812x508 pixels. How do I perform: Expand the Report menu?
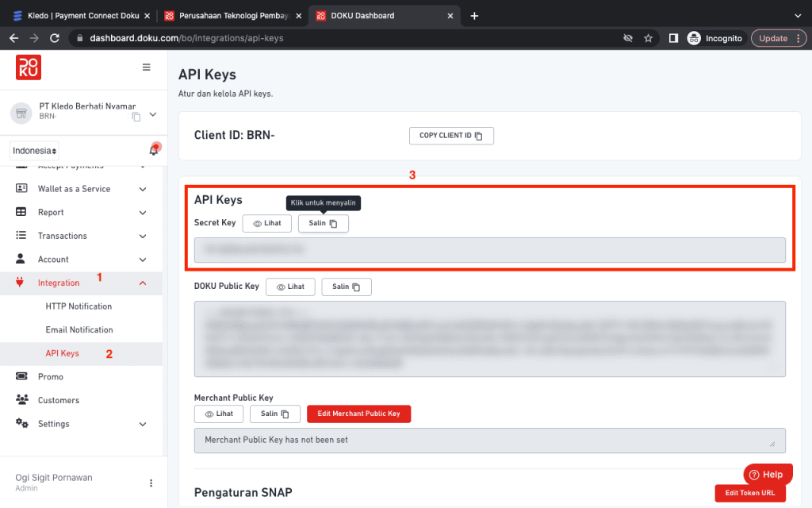[x=143, y=213]
